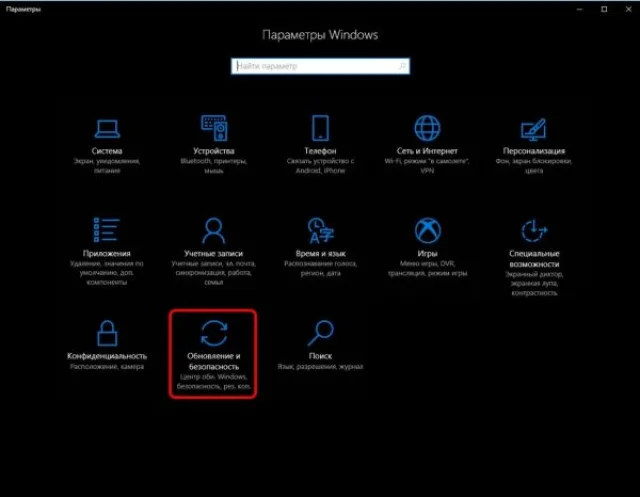The height and width of the screenshot is (497, 640).
Task: Open Время и язык clock icon
Action: pyautogui.click(x=320, y=230)
